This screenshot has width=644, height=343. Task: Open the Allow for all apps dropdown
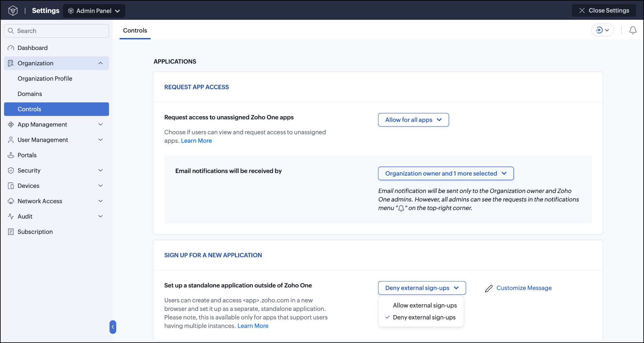(413, 120)
